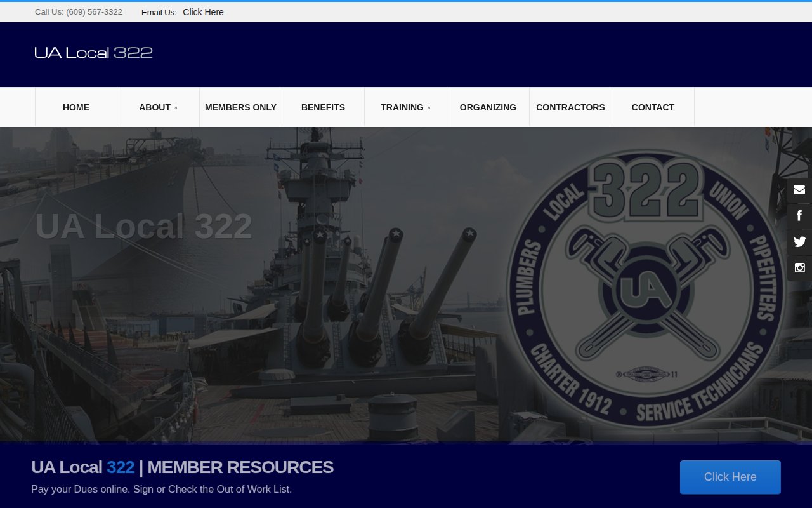Expand the Training menu caret
The image size is (812, 508).
point(429,108)
